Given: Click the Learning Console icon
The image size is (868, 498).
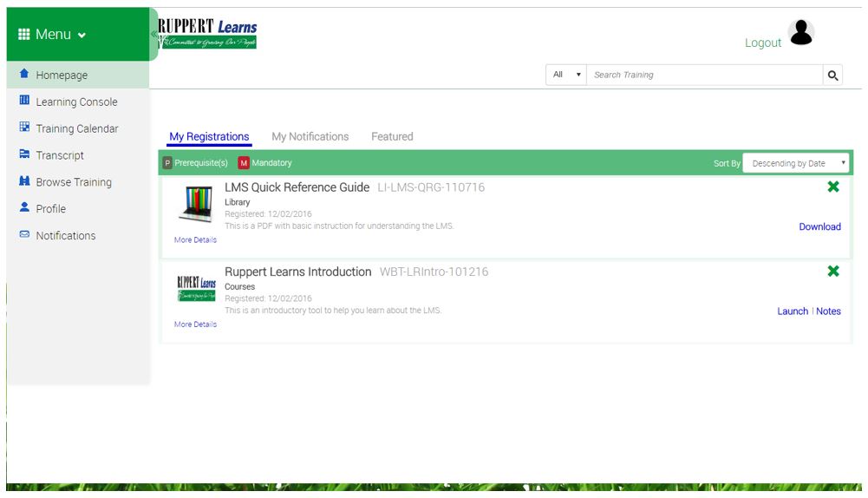Looking at the screenshot, I should [24, 101].
